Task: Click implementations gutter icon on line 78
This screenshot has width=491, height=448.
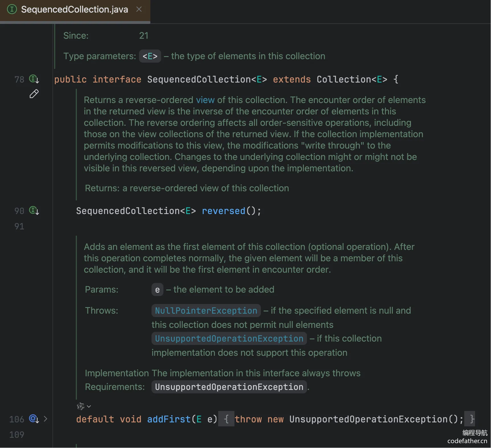Action: [x=34, y=79]
